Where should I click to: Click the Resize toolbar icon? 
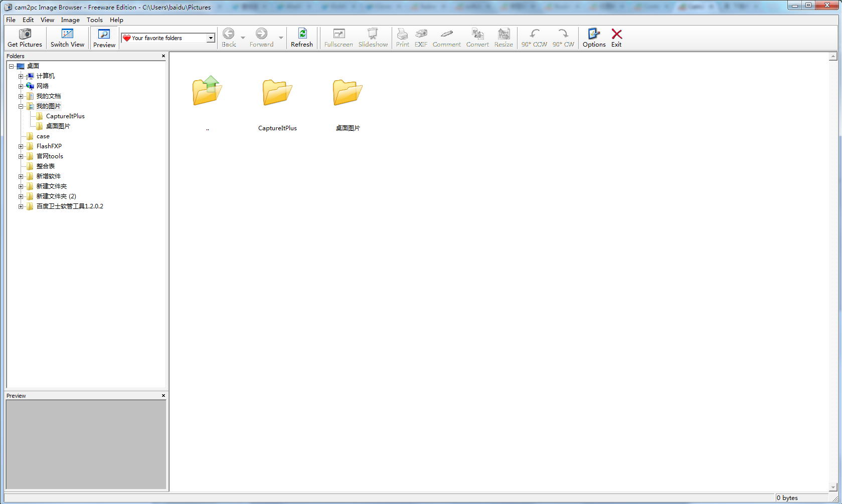[x=503, y=34]
